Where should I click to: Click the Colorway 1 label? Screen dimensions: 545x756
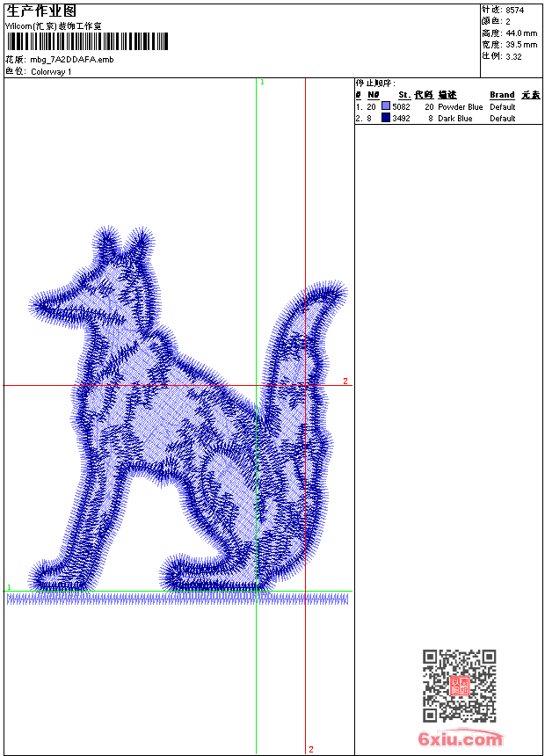[x=51, y=72]
